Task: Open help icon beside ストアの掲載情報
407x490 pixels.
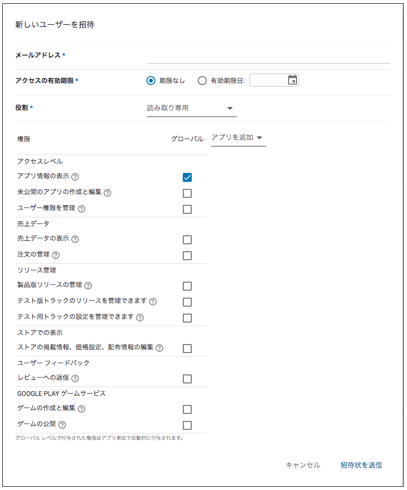Action: 160,348
